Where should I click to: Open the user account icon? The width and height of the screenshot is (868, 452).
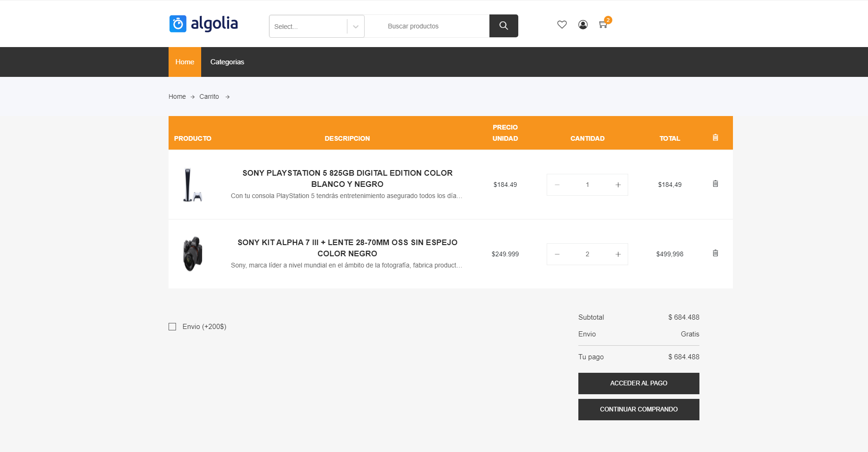[x=583, y=25]
